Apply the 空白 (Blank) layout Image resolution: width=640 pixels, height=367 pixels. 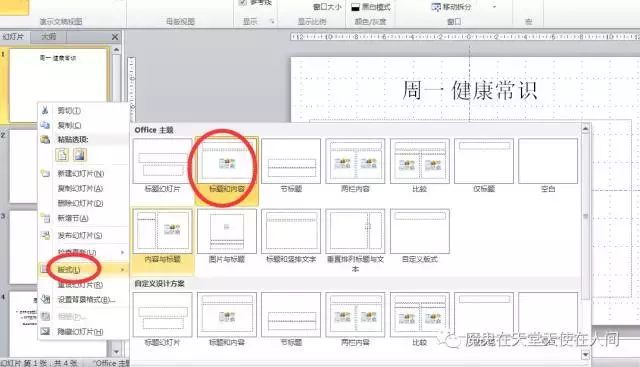click(548, 166)
